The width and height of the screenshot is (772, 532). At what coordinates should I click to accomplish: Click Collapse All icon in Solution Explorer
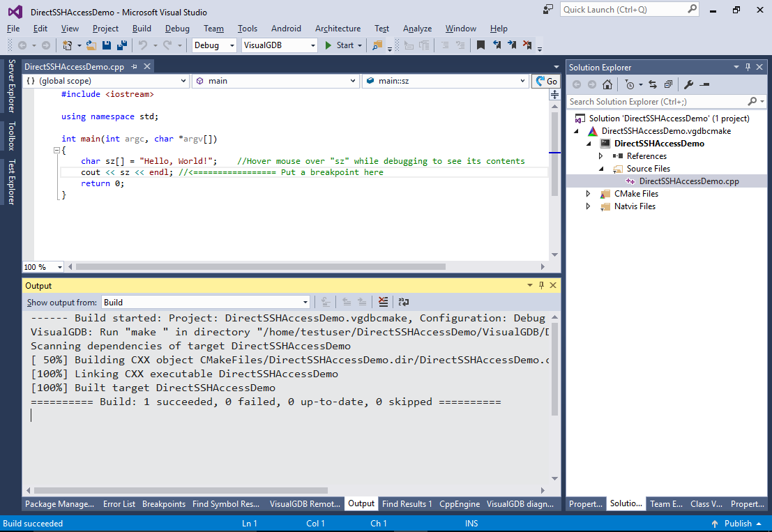(668, 84)
